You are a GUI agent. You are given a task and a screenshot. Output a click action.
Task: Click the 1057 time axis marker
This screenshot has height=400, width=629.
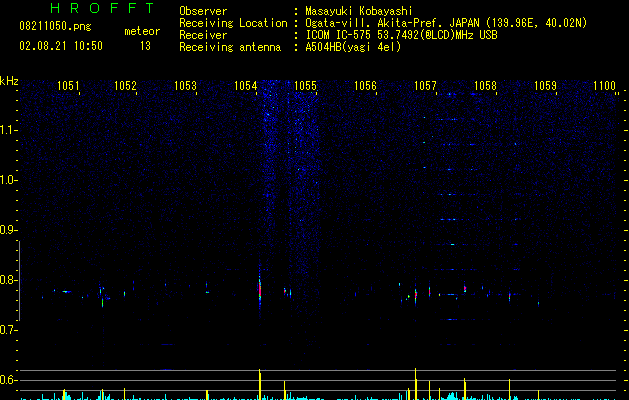click(x=425, y=86)
